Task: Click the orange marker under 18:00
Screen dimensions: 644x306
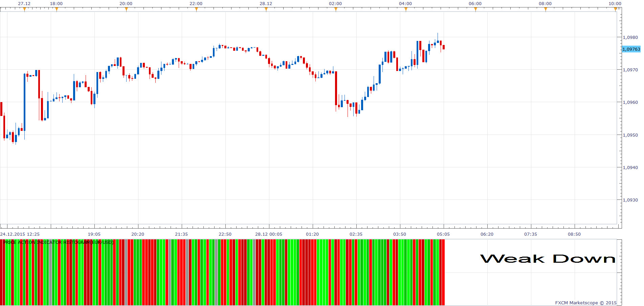Action: 57,9
